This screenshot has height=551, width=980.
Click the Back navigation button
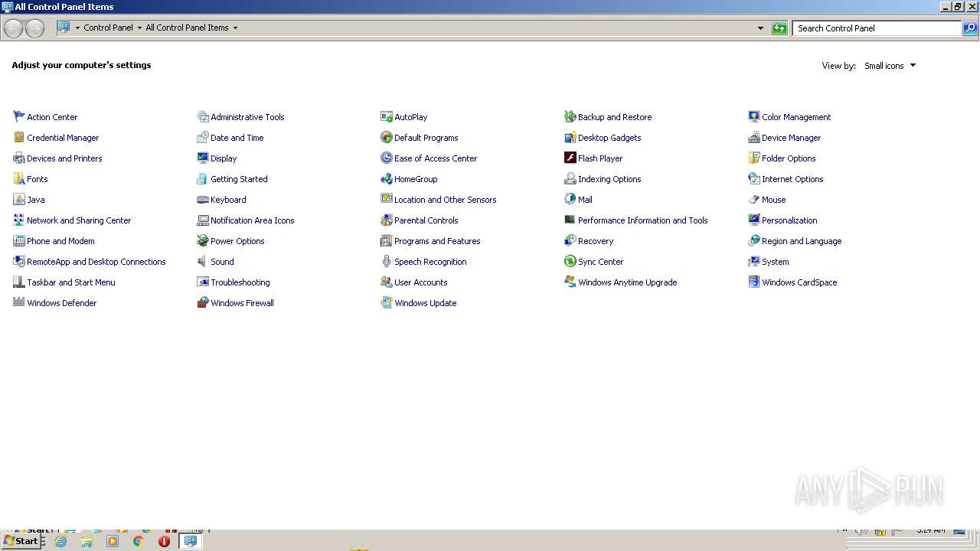pos(14,28)
